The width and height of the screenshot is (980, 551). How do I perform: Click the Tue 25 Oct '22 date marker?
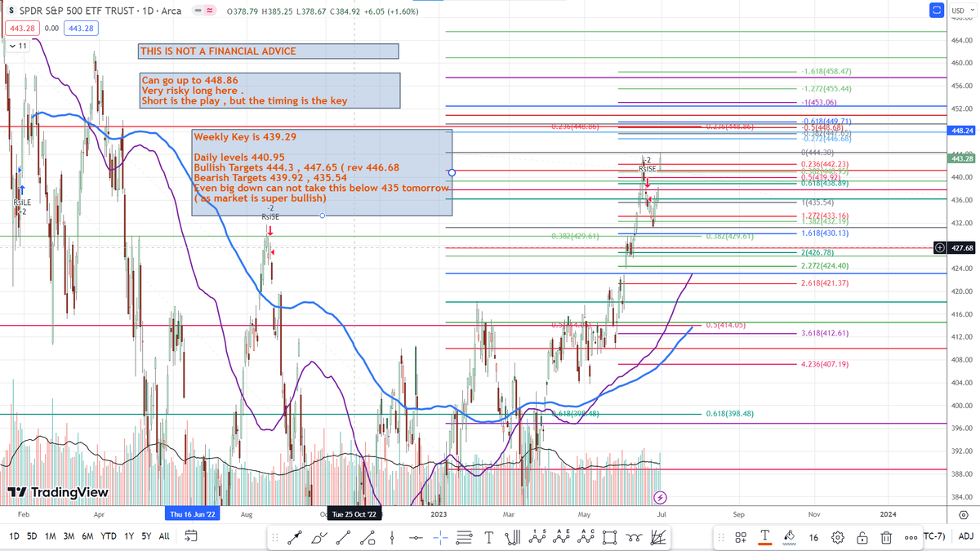click(x=354, y=514)
